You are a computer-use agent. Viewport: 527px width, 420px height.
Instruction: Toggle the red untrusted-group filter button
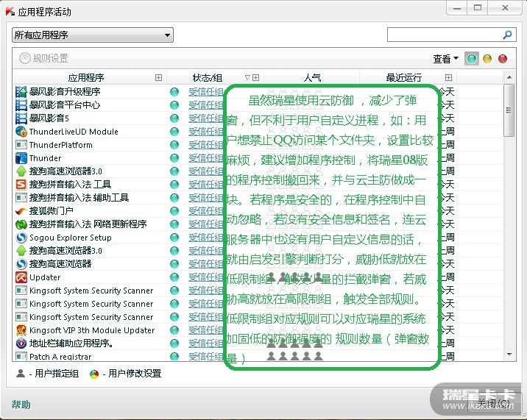[x=503, y=59]
